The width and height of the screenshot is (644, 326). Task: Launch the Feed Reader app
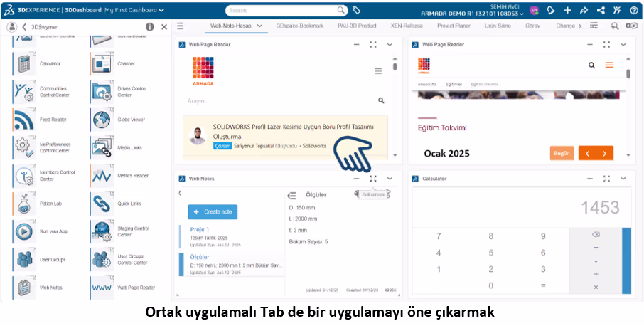point(26,120)
